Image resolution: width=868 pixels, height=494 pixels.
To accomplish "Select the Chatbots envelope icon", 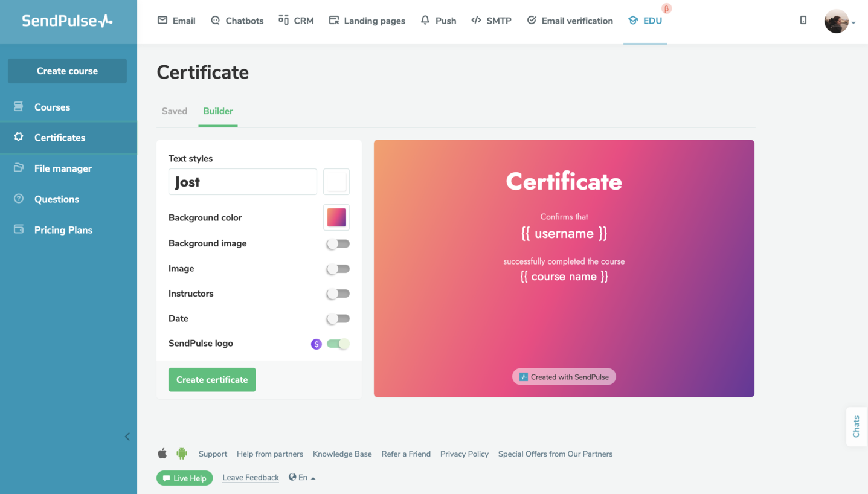I will [215, 20].
